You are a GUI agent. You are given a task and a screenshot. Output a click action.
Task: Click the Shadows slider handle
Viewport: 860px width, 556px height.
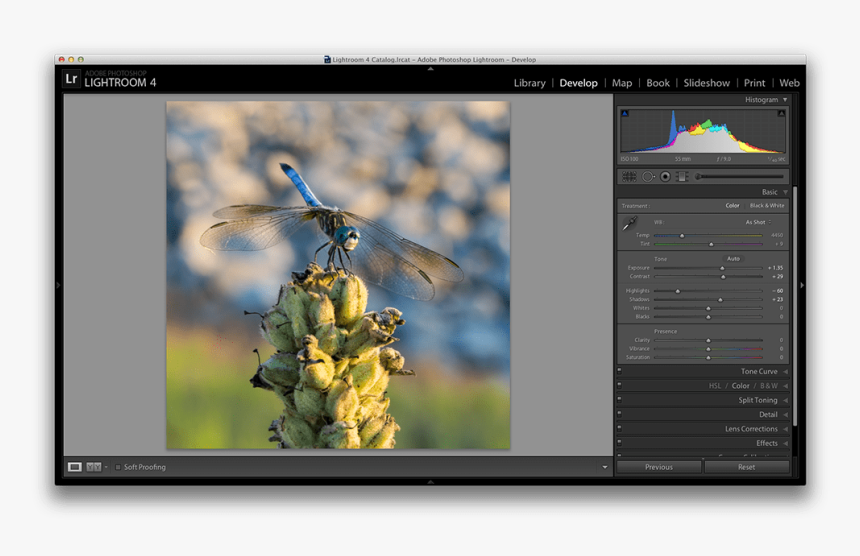click(x=720, y=300)
